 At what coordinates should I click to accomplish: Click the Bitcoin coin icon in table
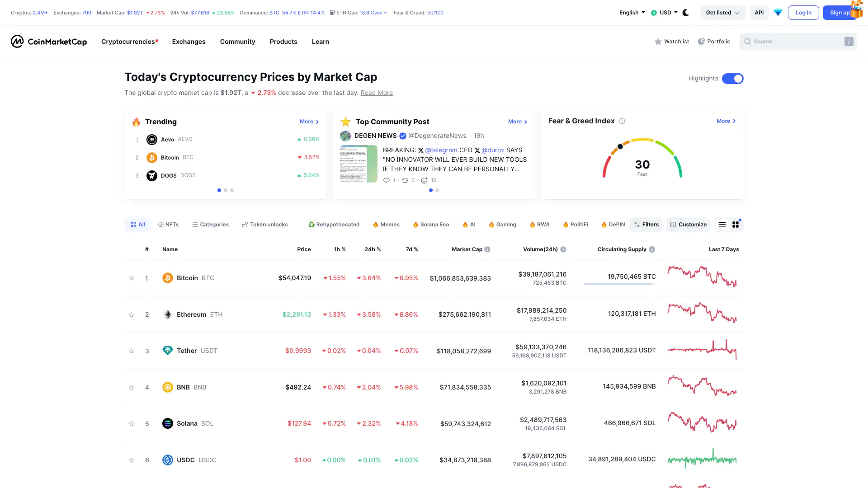(167, 278)
